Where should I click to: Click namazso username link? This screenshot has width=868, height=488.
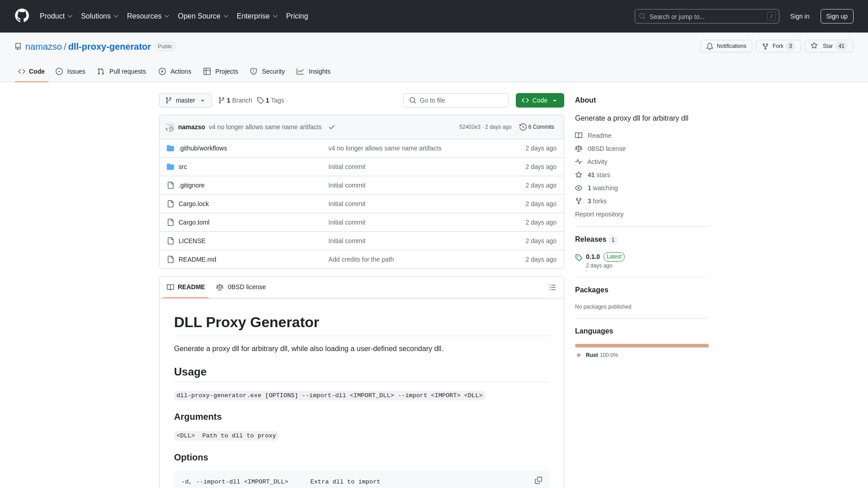43,46
